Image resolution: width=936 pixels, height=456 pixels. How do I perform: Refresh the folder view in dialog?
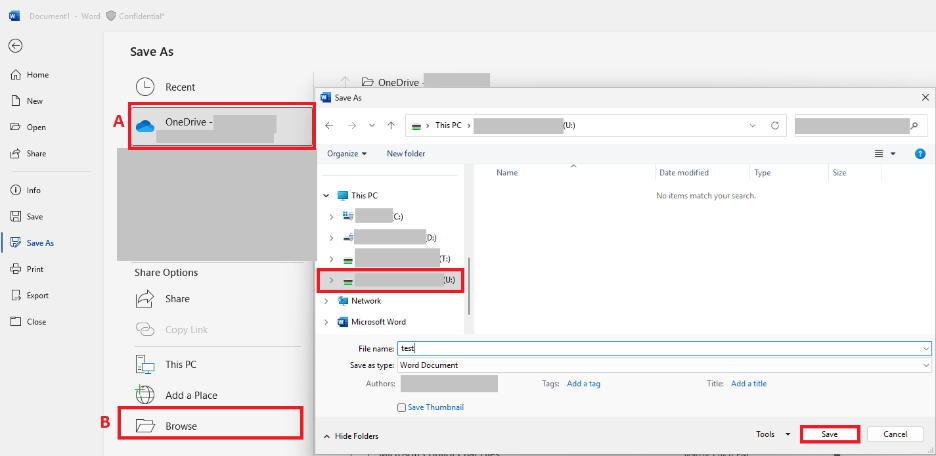pyautogui.click(x=775, y=125)
